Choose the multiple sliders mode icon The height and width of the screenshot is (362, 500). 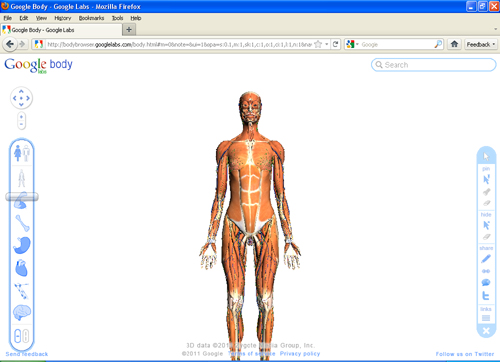[x=26, y=336]
